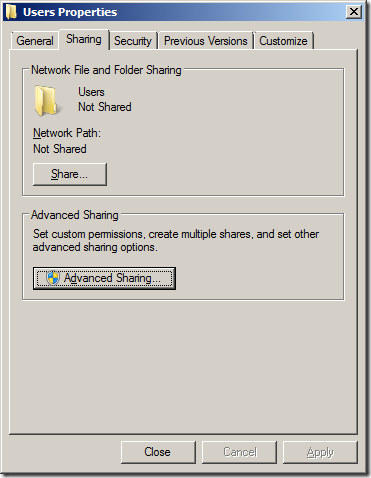Click the Users folder name text
The image size is (371, 478).
91,92
